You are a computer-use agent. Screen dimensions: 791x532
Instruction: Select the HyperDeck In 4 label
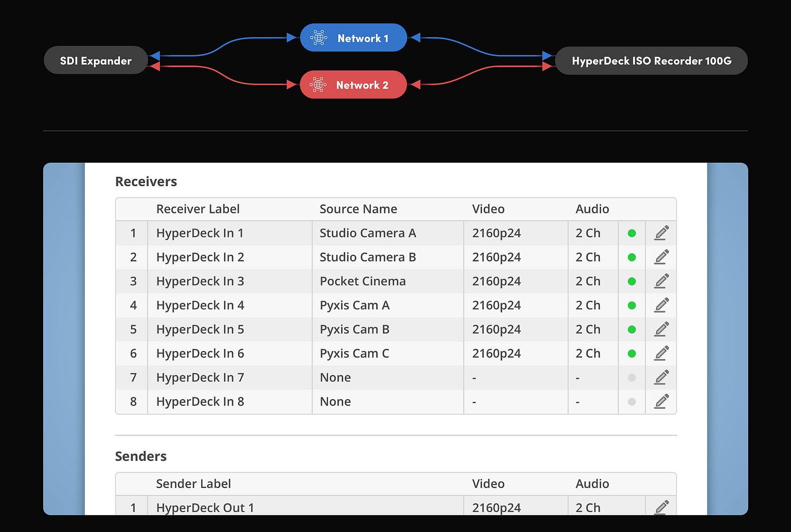click(200, 306)
